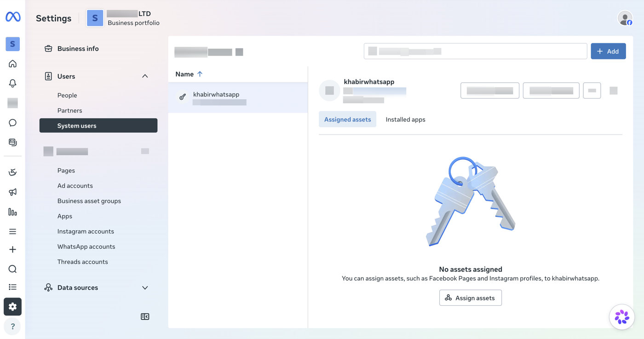Switch to the Installed apps tab
Screen dimensions: 644x339
pyautogui.click(x=405, y=119)
